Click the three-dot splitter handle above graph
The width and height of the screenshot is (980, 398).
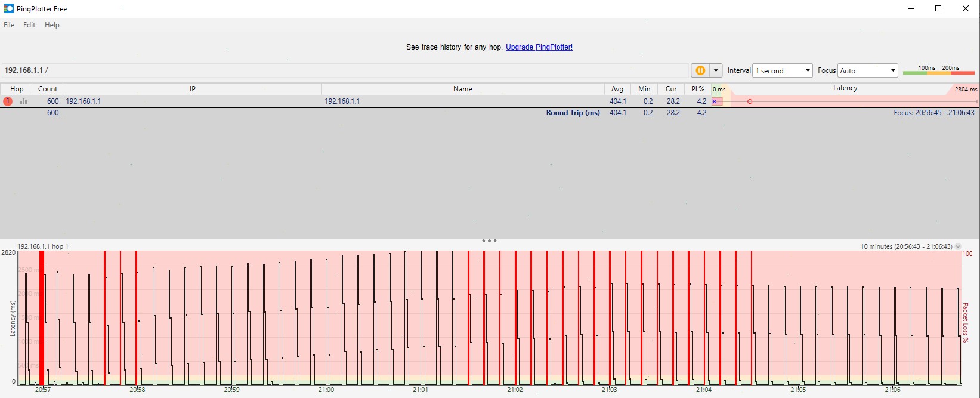[489, 241]
